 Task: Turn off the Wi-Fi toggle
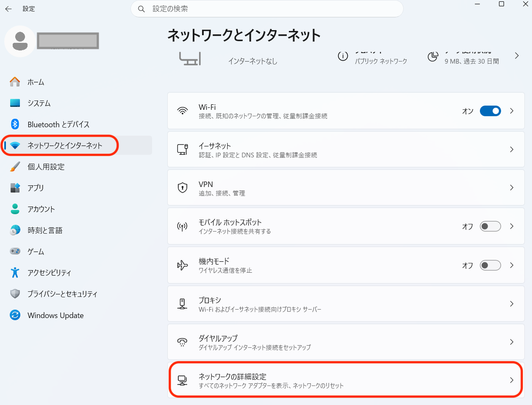tap(490, 111)
